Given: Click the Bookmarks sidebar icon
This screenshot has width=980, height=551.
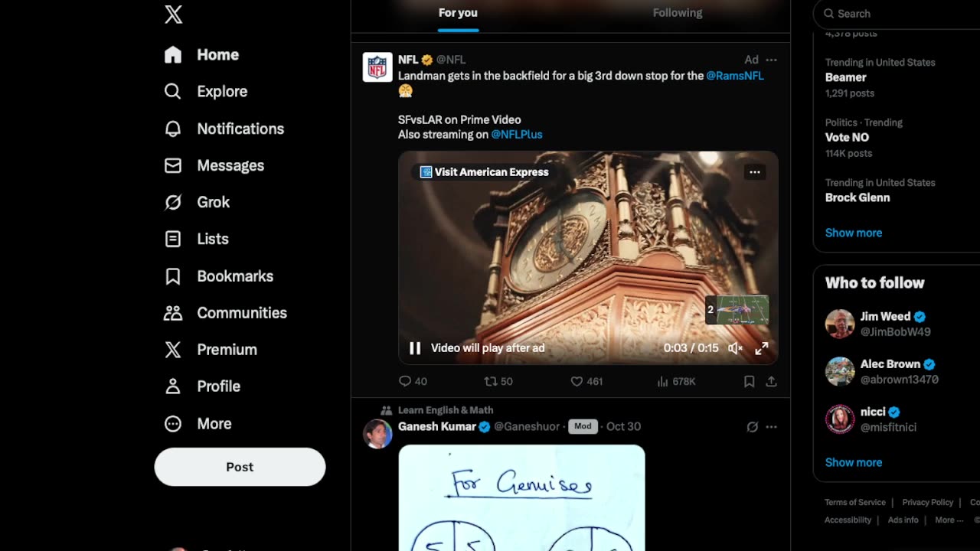Looking at the screenshot, I should pos(173,276).
